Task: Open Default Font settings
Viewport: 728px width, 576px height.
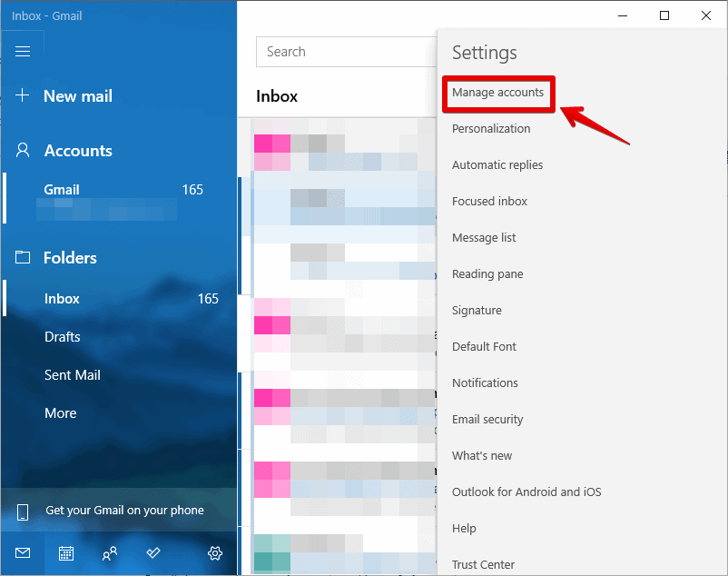Action: click(x=484, y=346)
